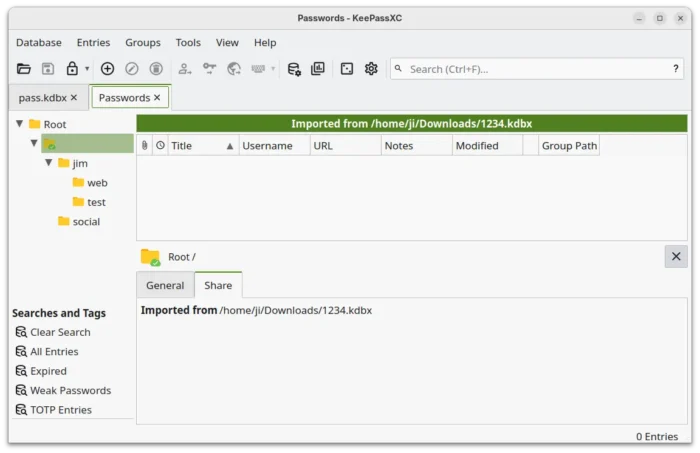Show TOTP Entries search

tap(54, 410)
